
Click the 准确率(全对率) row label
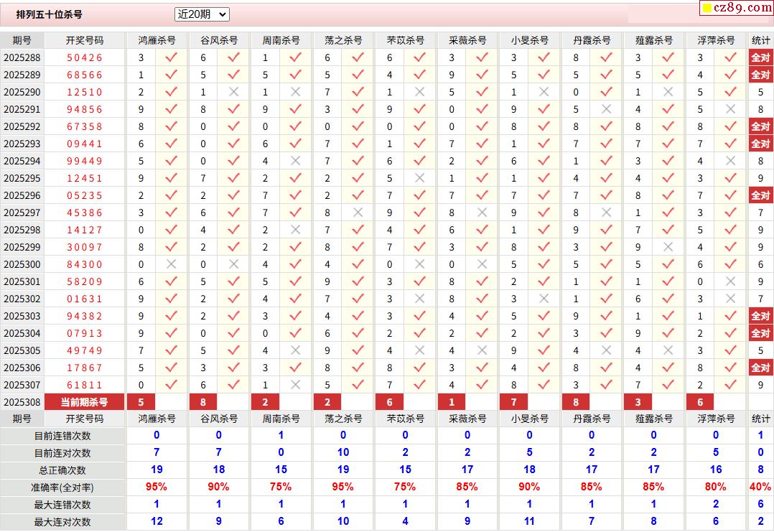[x=63, y=487]
